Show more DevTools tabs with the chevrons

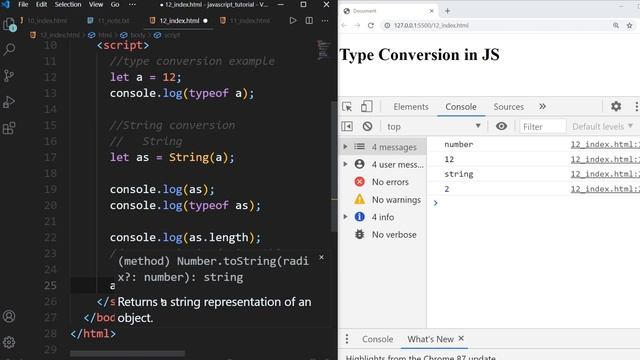pos(542,107)
